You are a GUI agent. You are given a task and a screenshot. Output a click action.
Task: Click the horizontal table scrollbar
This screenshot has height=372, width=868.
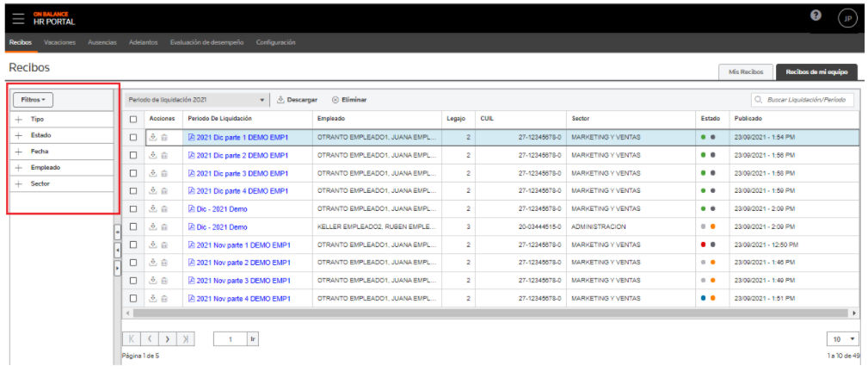(489, 313)
